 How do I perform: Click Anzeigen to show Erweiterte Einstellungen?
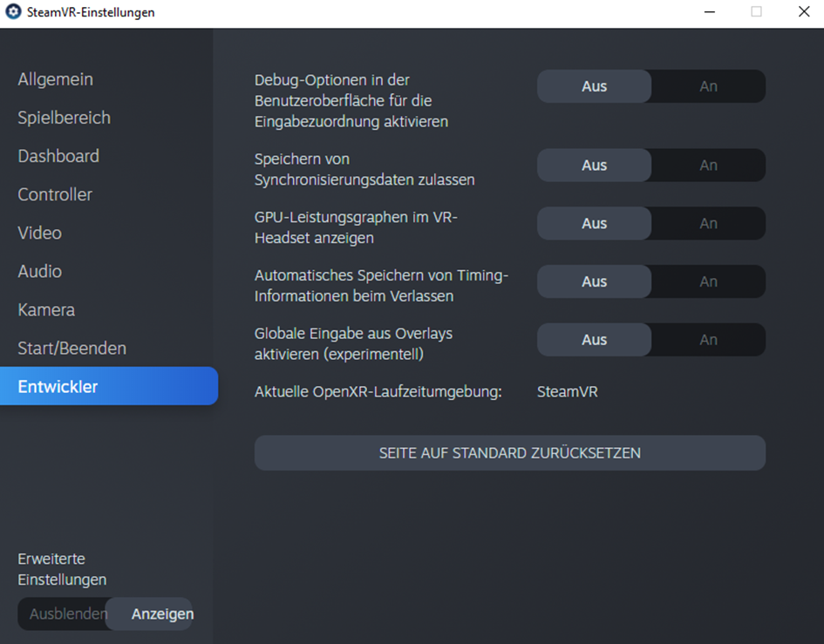161,614
